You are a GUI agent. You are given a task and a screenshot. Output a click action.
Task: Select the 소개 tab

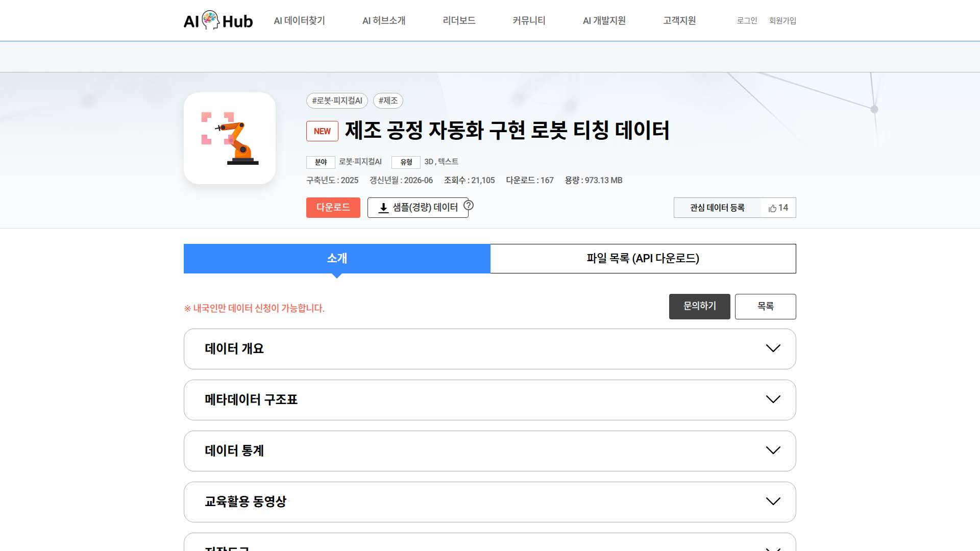pyautogui.click(x=337, y=259)
